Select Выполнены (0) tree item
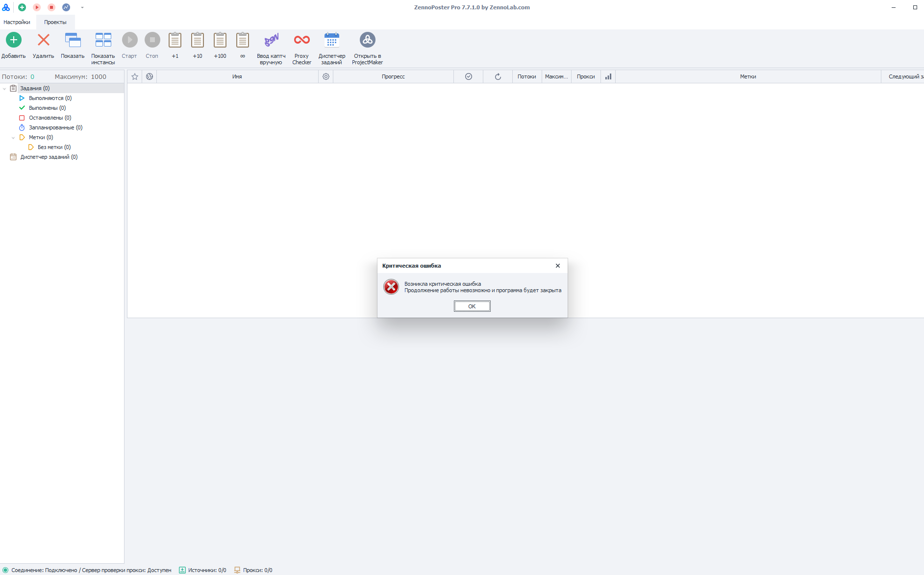This screenshot has width=924, height=575. 47,108
